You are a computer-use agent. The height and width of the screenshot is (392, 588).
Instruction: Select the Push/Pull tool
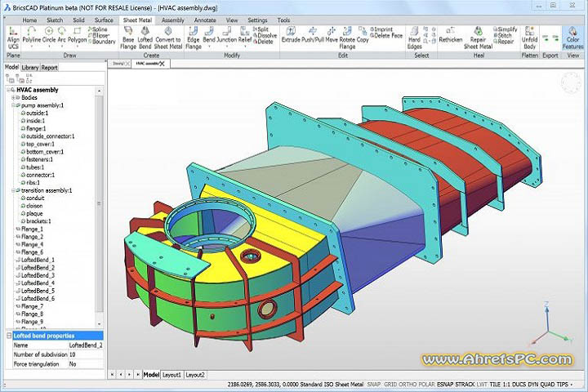click(x=313, y=35)
